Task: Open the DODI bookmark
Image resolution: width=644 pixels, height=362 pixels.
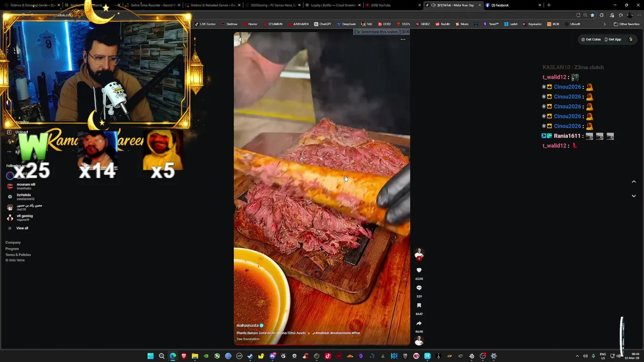Action: pyautogui.click(x=384, y=24)
